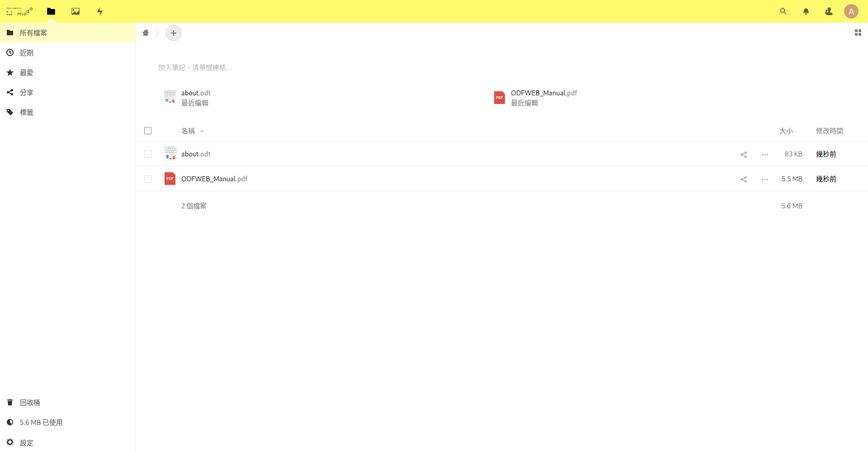
Task: Go to the home folder breadcrumb icon
Action: [146, 33]
